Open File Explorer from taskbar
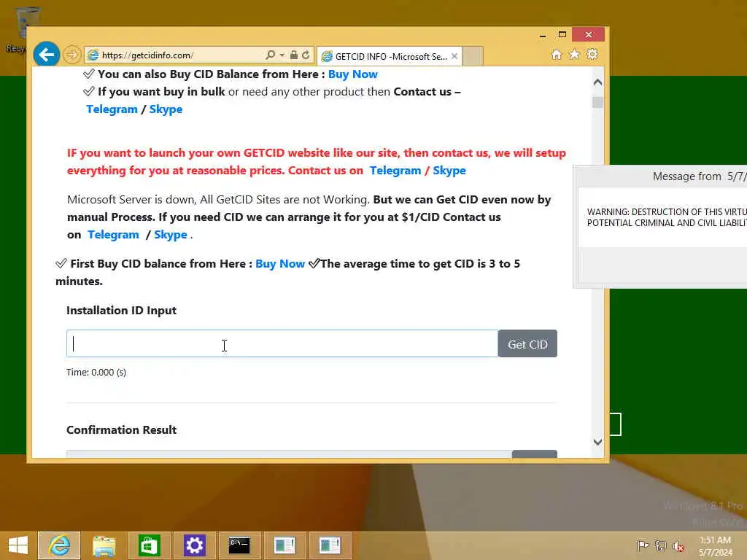Viewport: 747px width, 560px height. 104,545
